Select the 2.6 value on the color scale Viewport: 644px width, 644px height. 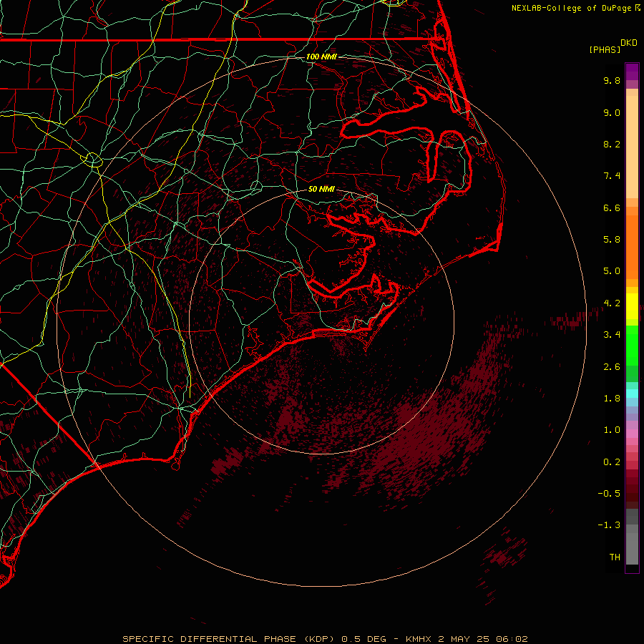coord(612,367)
